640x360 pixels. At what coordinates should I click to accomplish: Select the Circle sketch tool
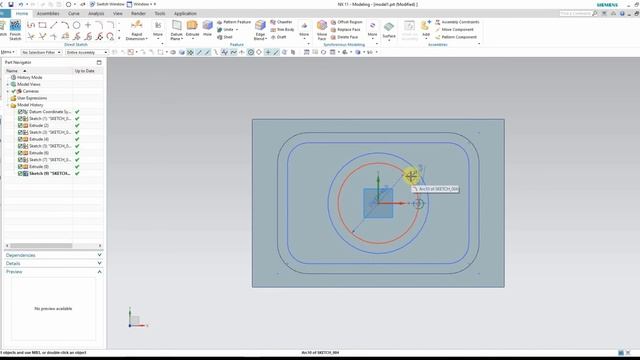(x=76, y=25)
